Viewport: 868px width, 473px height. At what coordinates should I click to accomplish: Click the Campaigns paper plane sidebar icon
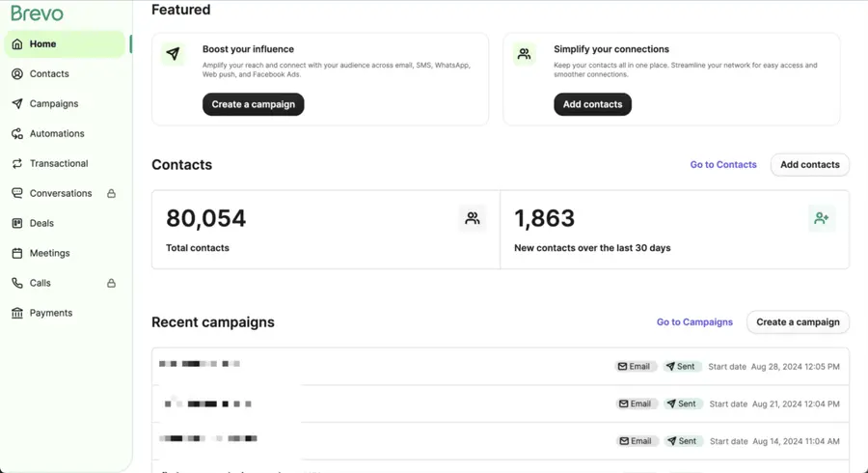click(x=17, y=103)
